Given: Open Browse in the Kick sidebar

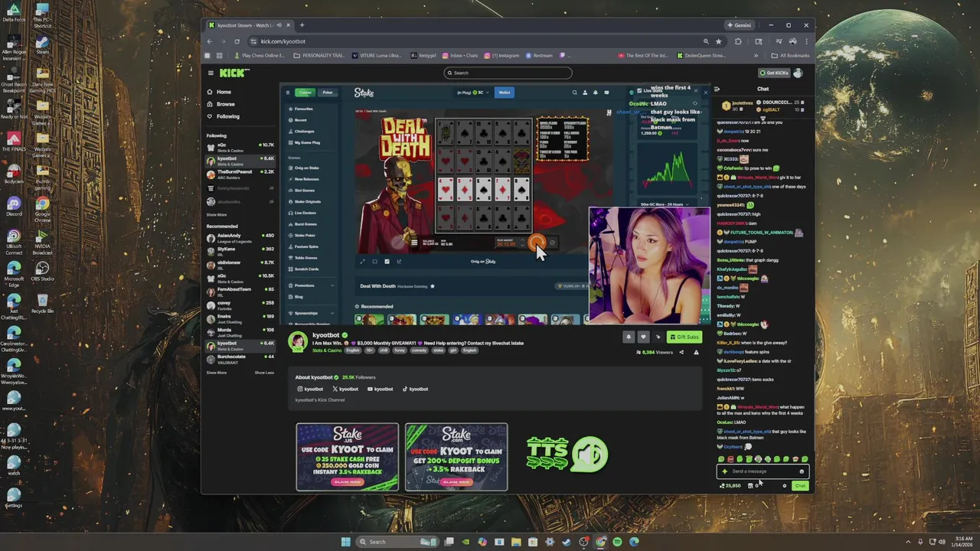Looking at the screenshot, I should point(220,104).
